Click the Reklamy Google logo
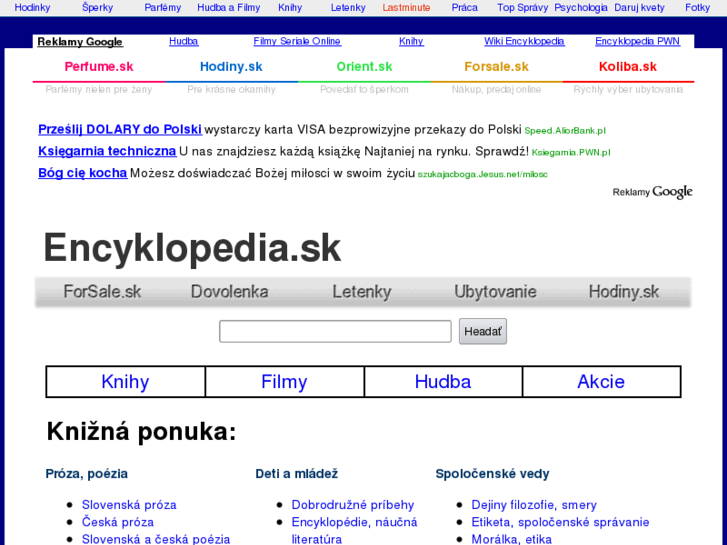The height and width of the screenshot is (545, 727). click(652, 192)
